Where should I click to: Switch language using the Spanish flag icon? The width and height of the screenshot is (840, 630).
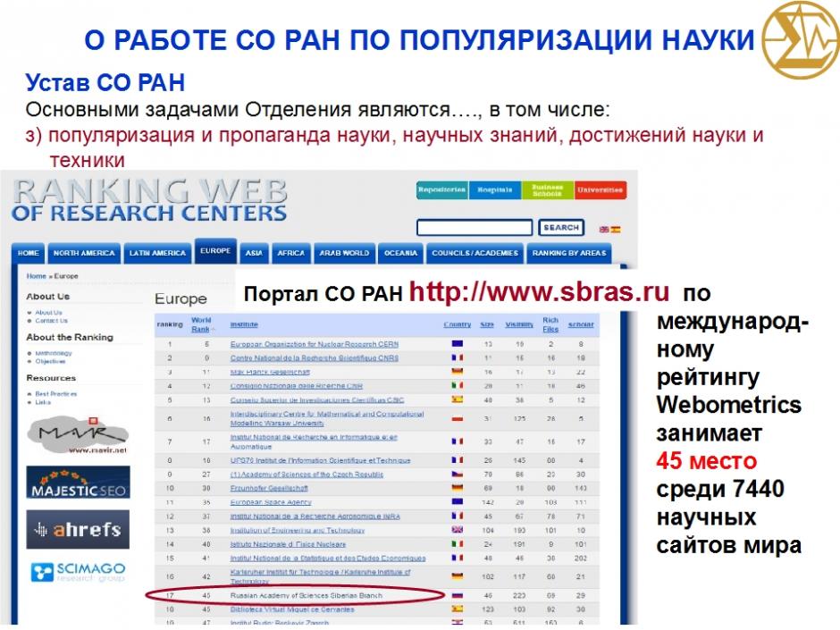[x=616, y=230]
